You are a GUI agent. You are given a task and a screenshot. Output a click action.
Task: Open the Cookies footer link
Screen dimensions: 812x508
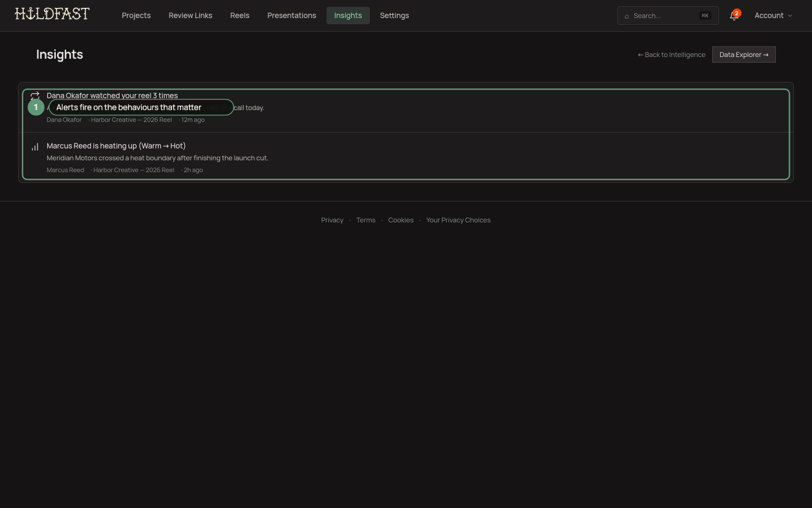[401, 220]
